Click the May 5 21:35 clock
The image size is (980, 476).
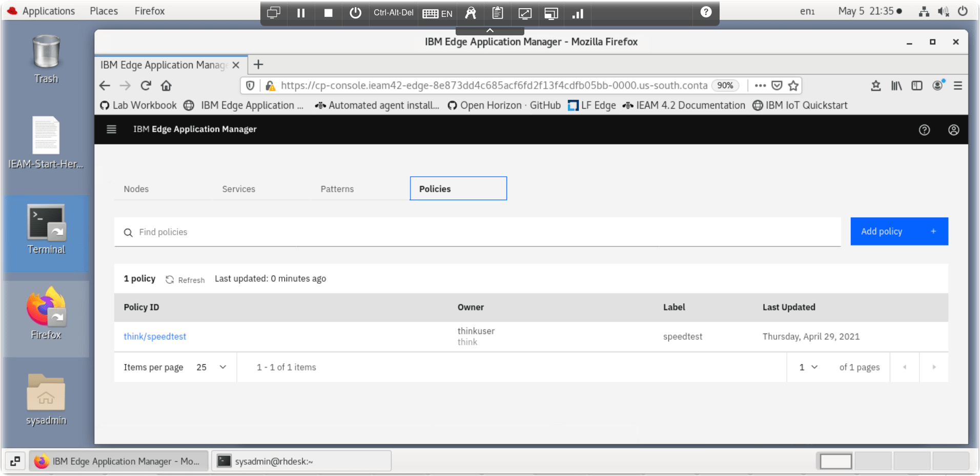pos(866,11)
